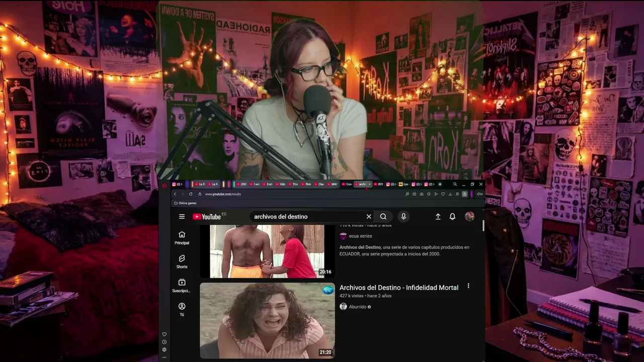644x362 pixels.
Task: Click the YouTube upload/create icon
Action: (x=438, y=217)
